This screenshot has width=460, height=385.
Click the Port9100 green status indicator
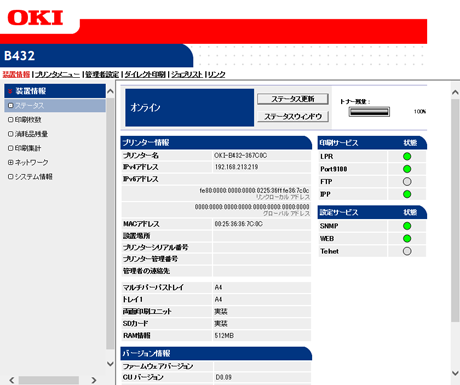(407, 169)
